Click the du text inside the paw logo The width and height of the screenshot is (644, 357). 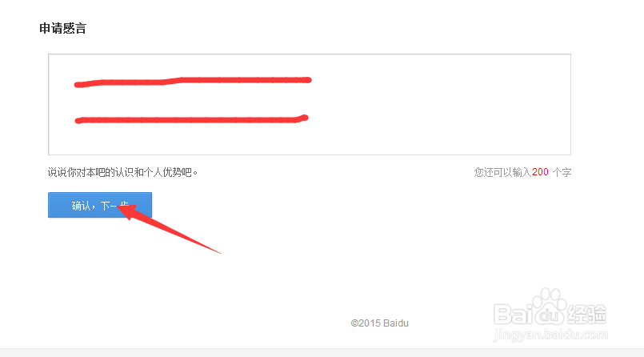pos(551,316)
